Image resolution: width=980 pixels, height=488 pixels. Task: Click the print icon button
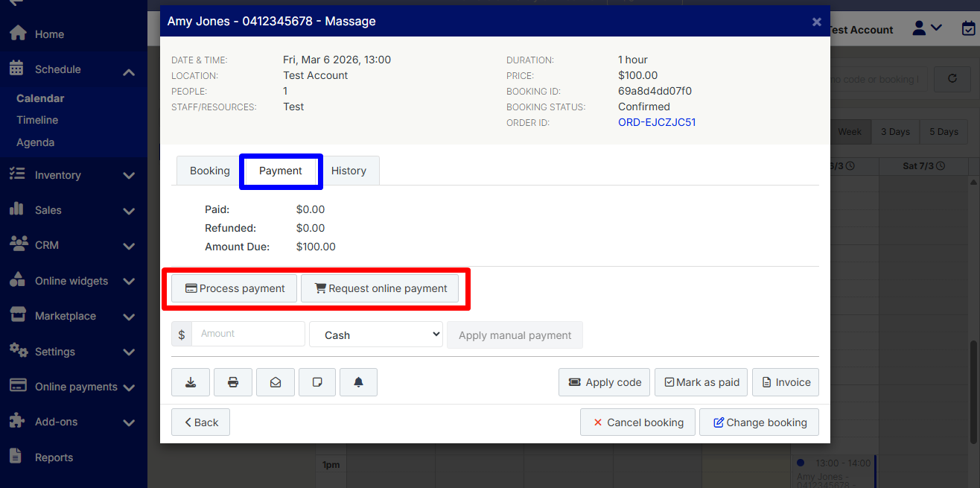tap(233, 382)
